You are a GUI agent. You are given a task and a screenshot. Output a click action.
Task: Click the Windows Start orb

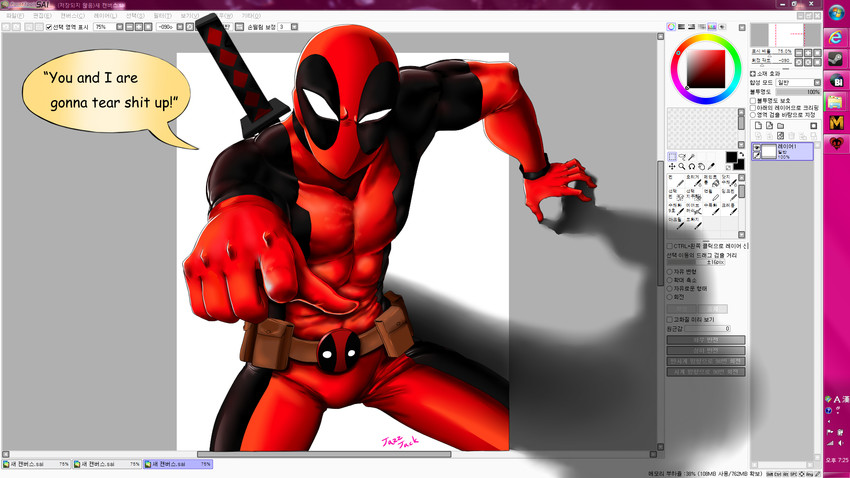click(836, 14)
